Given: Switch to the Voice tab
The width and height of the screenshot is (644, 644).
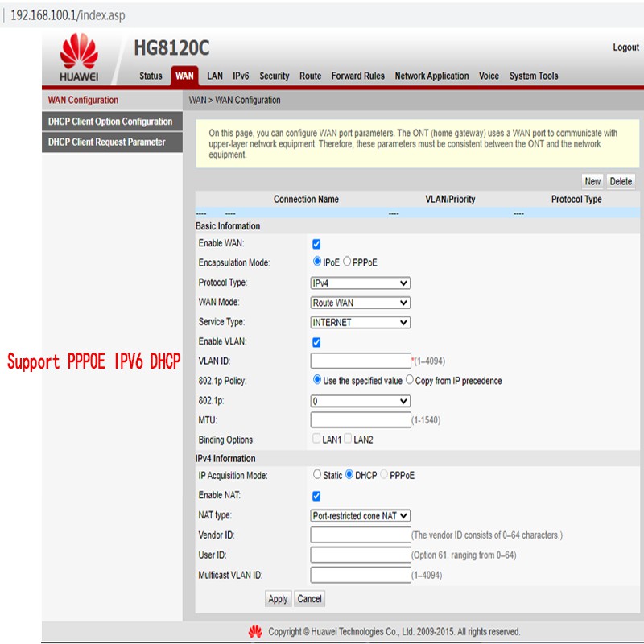Looking at the screenshot, I should click(489, 76).
